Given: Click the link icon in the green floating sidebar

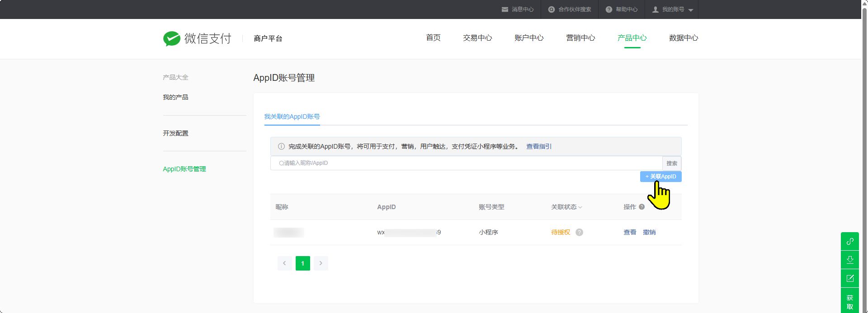Looking at the screenshot, I should [849, 241].
